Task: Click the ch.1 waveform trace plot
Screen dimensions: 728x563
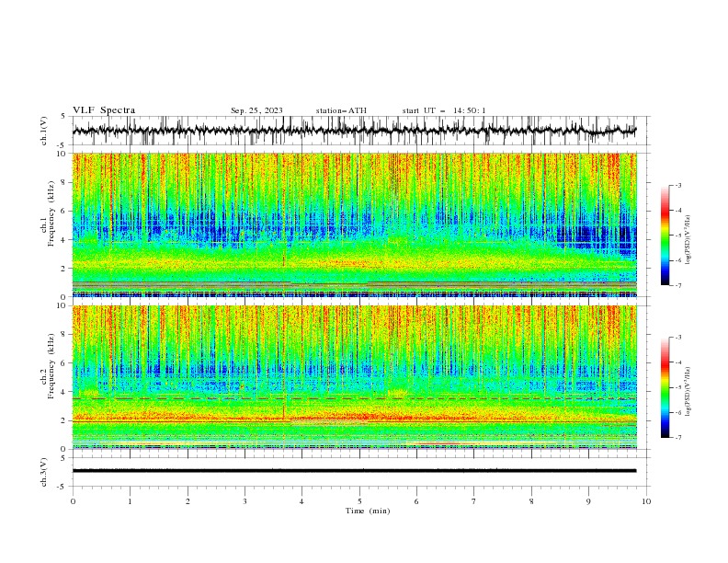Action: (x=354, y=131)
